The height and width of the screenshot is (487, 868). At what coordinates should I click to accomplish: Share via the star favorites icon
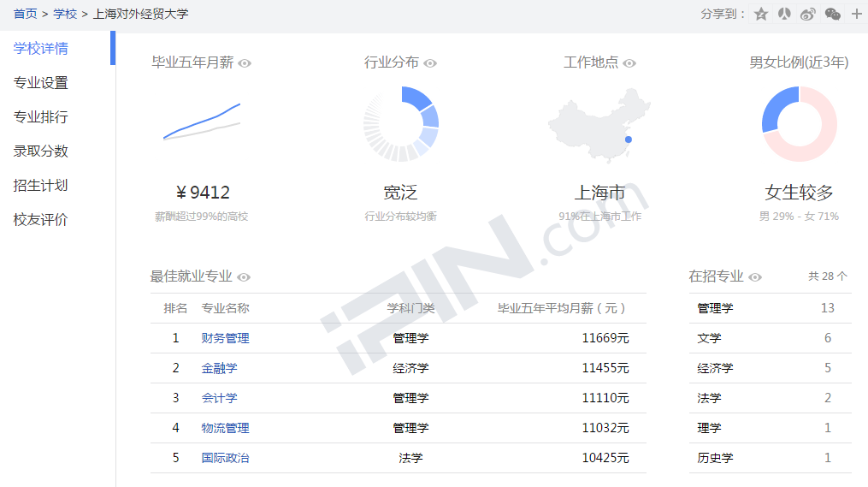[x=761, y=14]
